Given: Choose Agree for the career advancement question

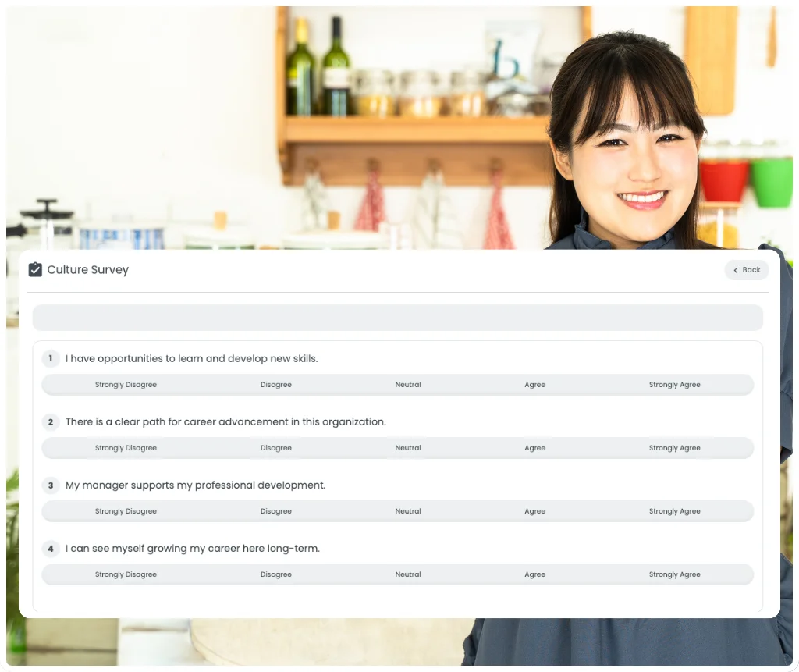Looking at the screenshot, I should (x=534, y=447).
